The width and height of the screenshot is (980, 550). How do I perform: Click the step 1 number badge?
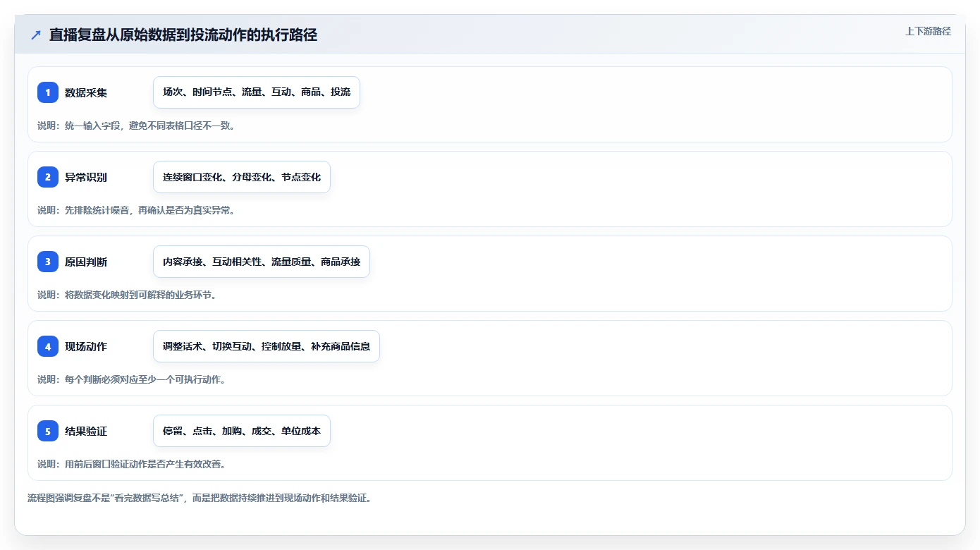pos(48,92)
